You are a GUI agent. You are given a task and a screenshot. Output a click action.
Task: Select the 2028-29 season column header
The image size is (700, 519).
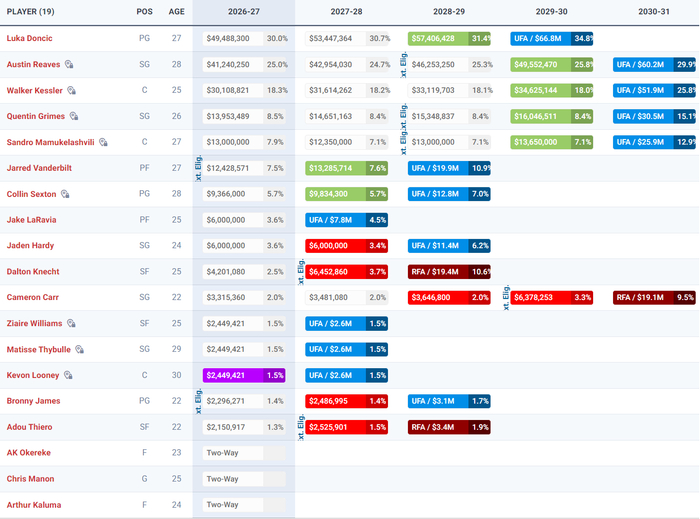(449, 12)
